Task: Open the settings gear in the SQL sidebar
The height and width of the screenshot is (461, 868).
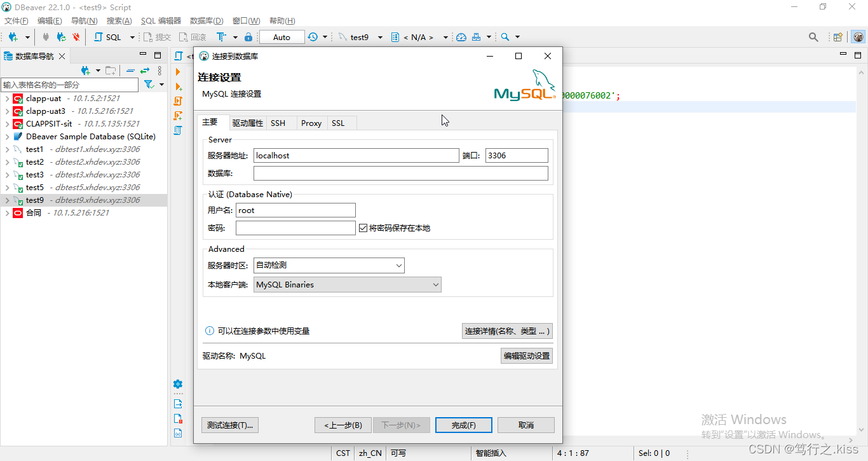Action: click(178, 383)
